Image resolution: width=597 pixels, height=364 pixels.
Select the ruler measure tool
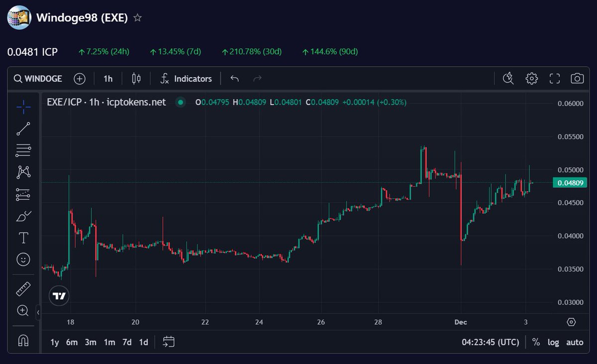(x=23, y=288)
